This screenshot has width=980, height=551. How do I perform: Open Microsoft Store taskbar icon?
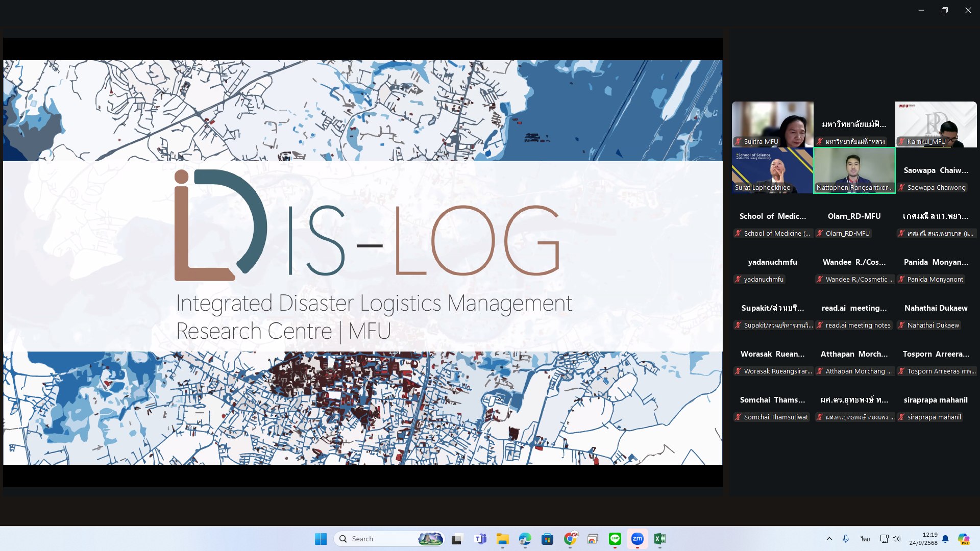[x=547, y=539]
